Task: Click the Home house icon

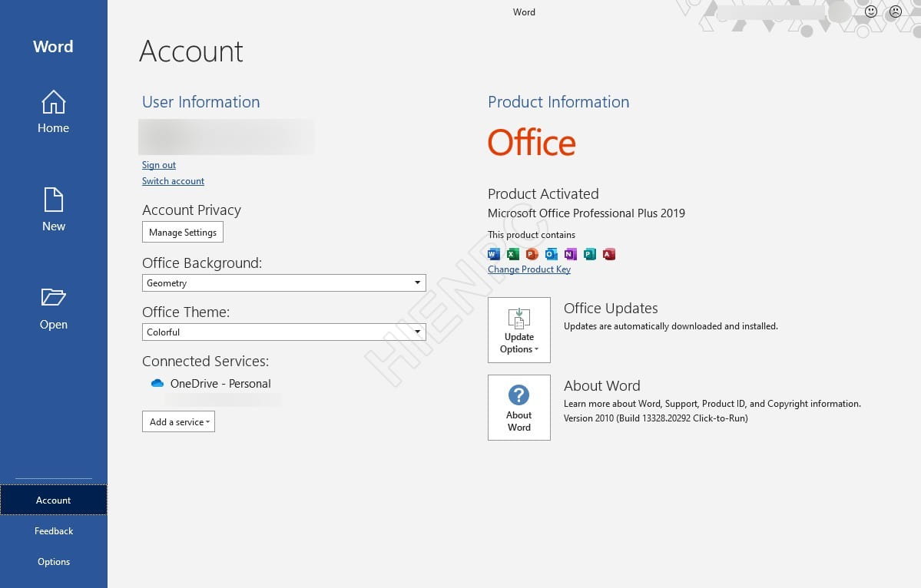Action: click(54, 102)
